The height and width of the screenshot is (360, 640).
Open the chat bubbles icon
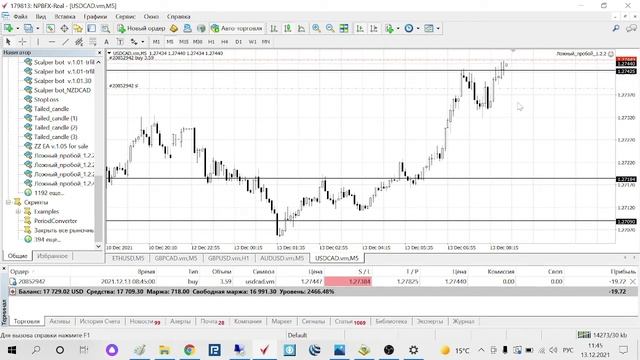(x=631, y=28)
